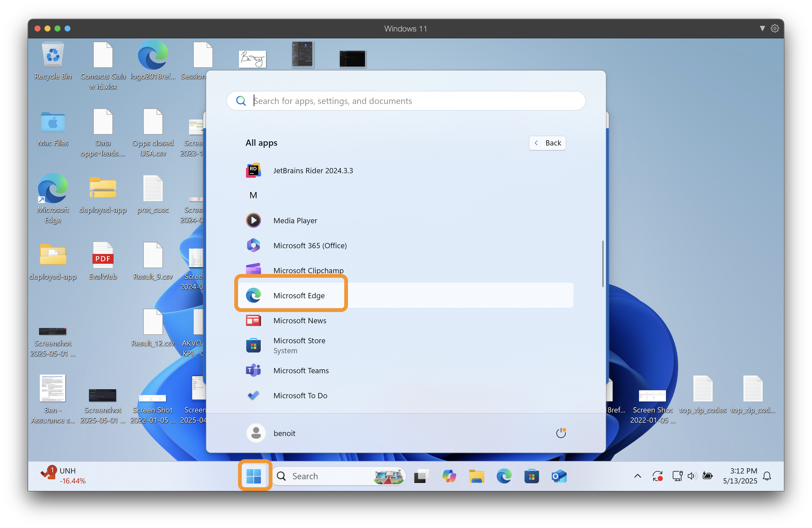Select the pret_cuec desktop file
The width and height of the screenshot is (812, 528).
(x=153, y=195)
